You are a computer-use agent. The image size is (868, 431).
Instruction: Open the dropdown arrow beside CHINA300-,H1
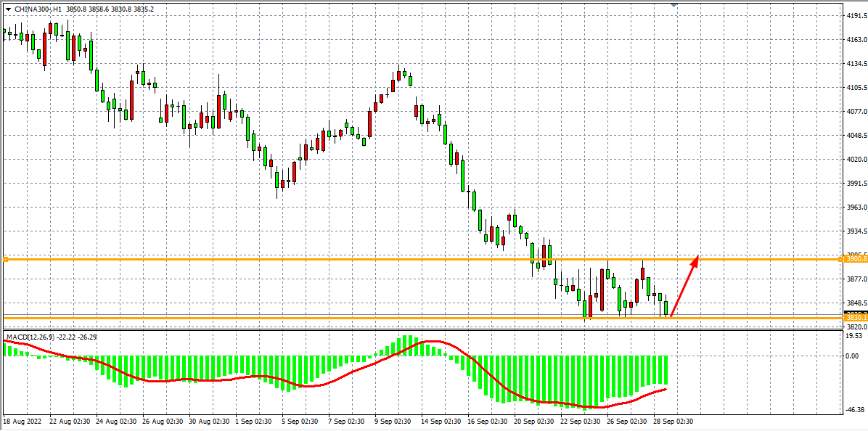point(8,9)
